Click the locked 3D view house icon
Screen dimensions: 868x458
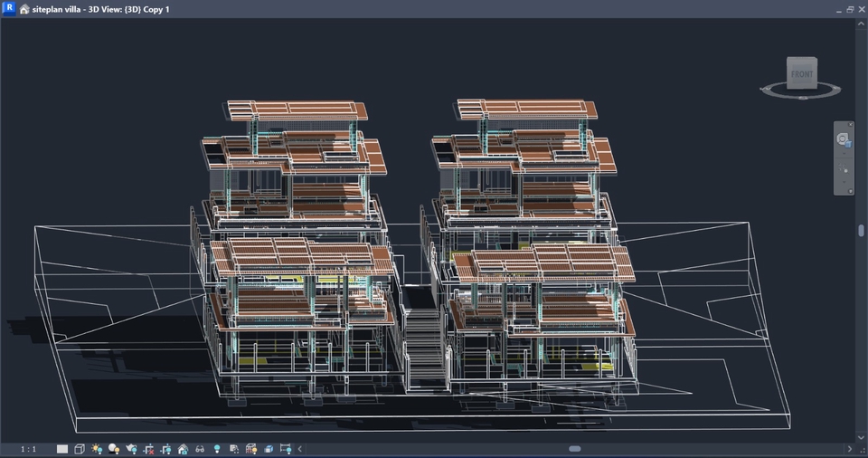pyautogui.click(x=183, y=449)
